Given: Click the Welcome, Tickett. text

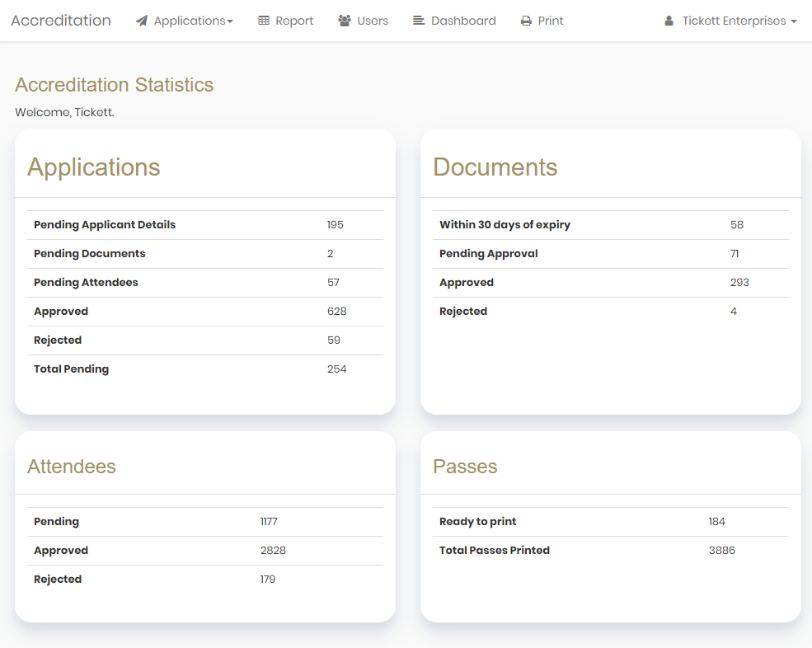Looking at the screenshot, I should (x=65, y=112).
